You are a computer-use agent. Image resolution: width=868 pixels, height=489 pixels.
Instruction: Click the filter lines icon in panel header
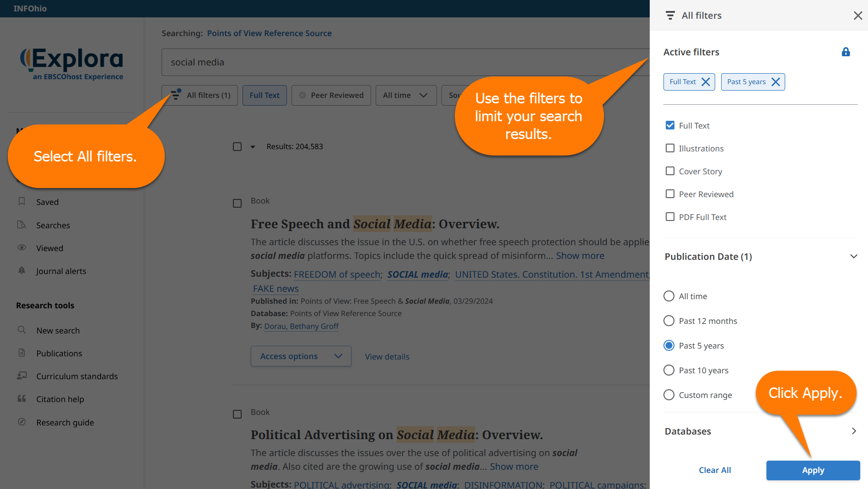coord(670,16)
